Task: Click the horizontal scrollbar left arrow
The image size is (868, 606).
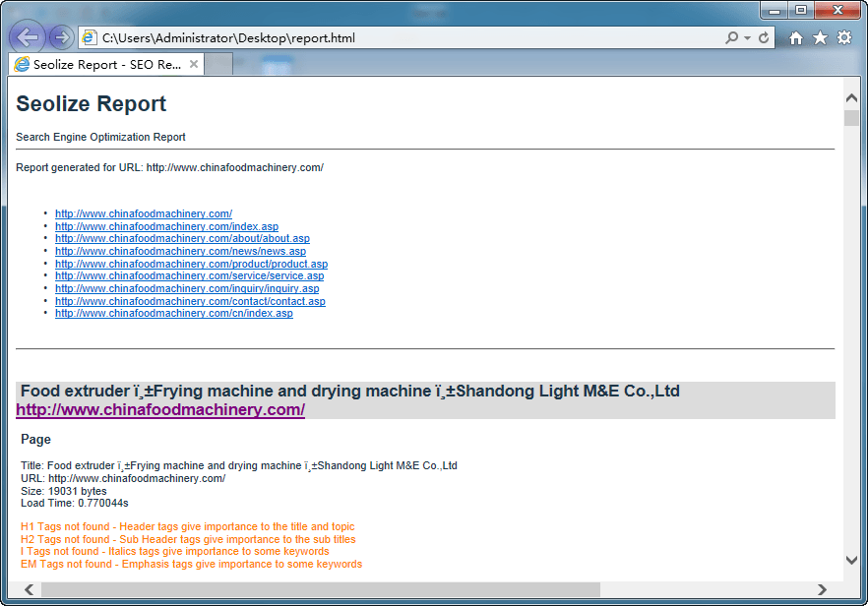Action: coord(30,589)
